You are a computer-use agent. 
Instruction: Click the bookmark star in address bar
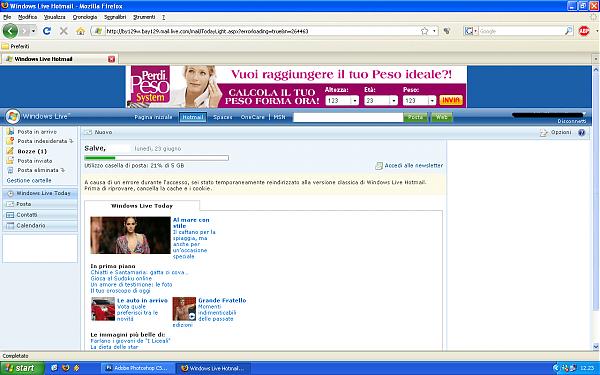pyautogui.click(x=424, y=31)
